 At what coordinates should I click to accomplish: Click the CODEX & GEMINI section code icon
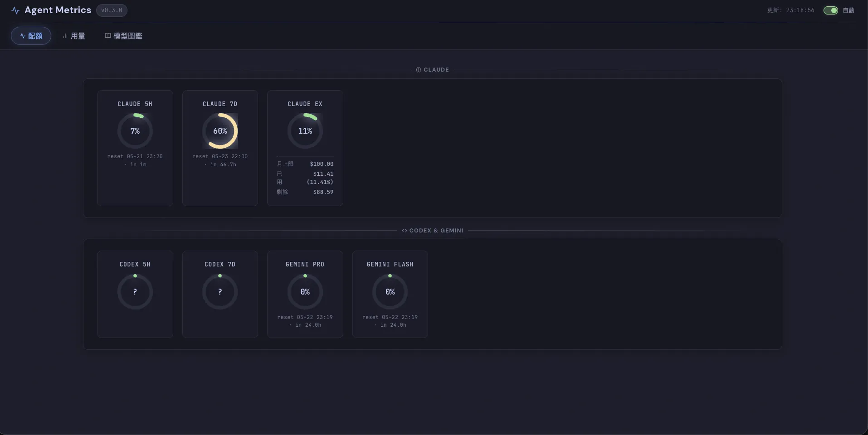tap(404, 231)
